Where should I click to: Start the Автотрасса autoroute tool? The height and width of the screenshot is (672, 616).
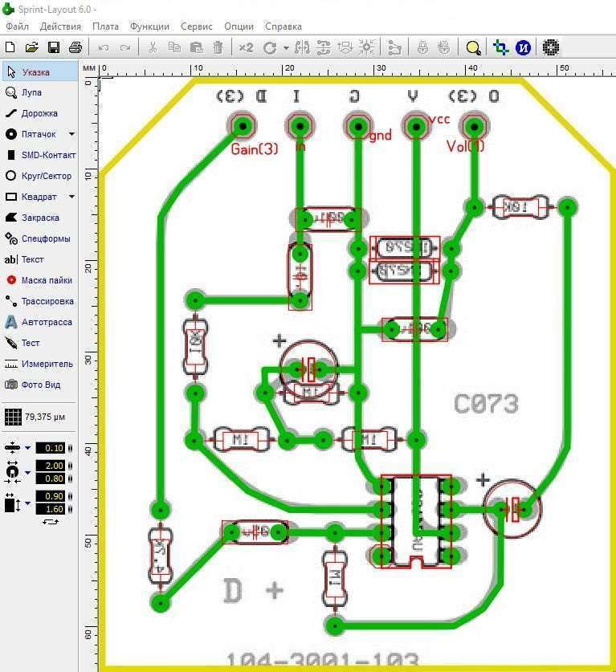(x=39, y=322)
